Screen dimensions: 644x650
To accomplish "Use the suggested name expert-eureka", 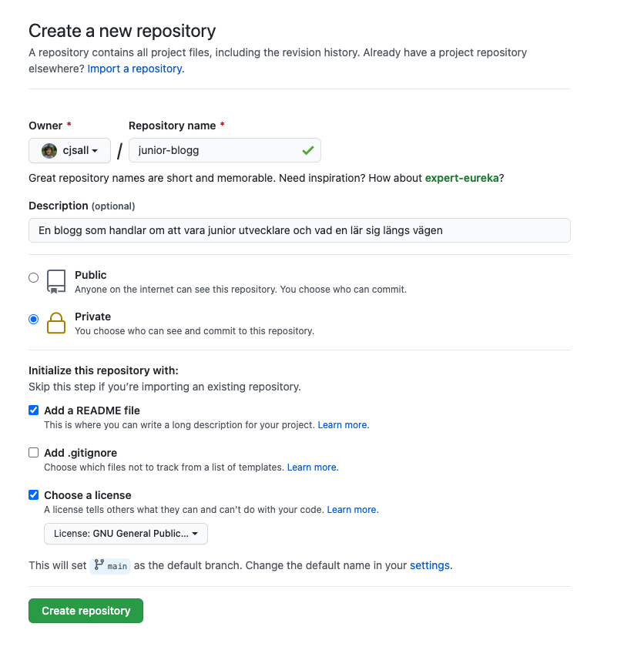I will point(461,178).
